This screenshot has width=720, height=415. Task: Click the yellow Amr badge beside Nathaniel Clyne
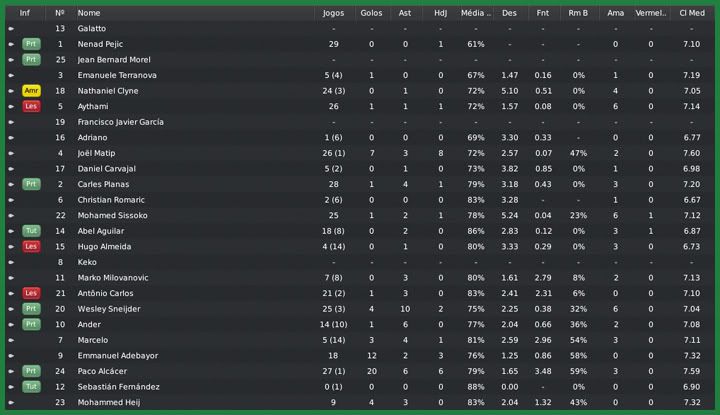pos(31,91)
